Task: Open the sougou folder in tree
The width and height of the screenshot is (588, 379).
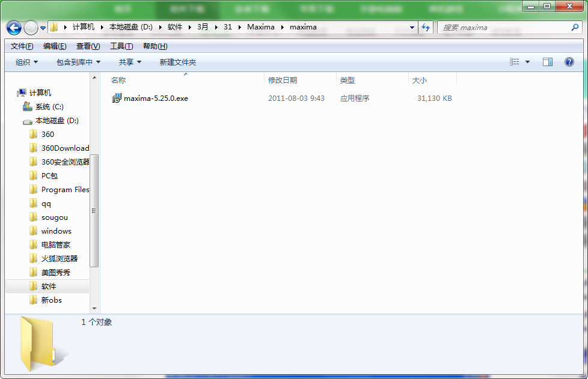Action: tap(55, 217)
